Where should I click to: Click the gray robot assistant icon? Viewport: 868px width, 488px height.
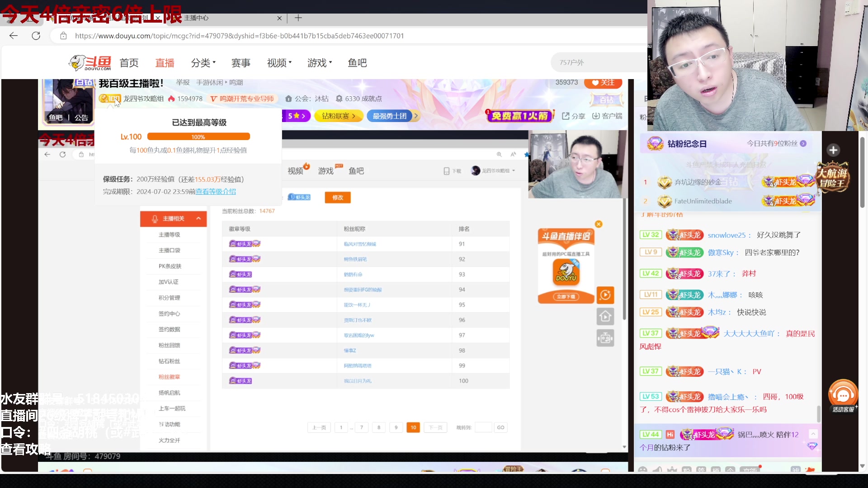(605, 338)
